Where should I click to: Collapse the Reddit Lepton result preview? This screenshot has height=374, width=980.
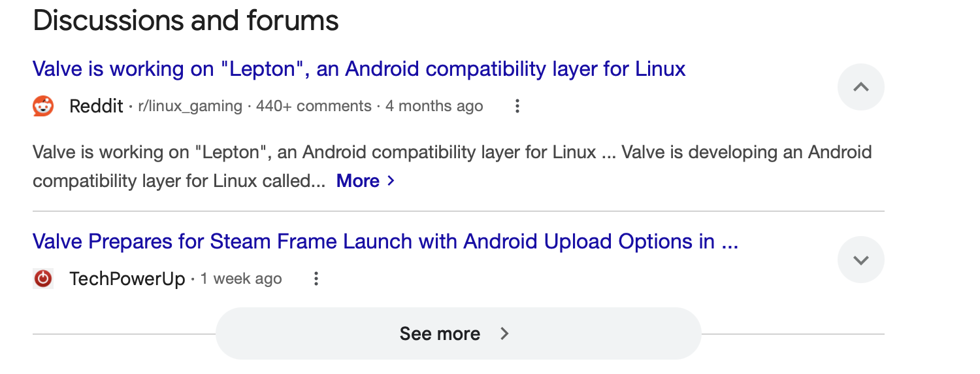[860, 87]
